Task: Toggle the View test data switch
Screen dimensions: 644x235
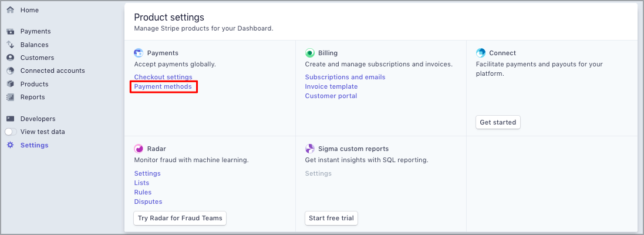Action: pos(11,132)
